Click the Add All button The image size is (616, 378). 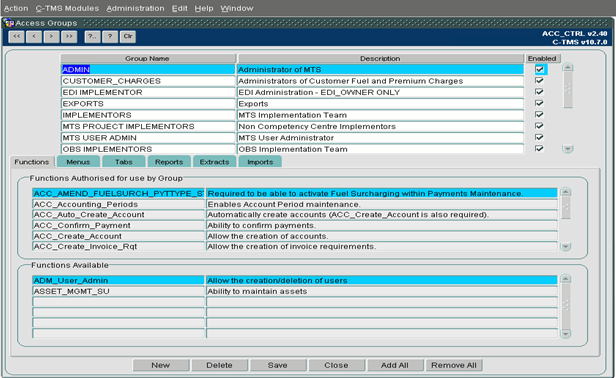395,365
